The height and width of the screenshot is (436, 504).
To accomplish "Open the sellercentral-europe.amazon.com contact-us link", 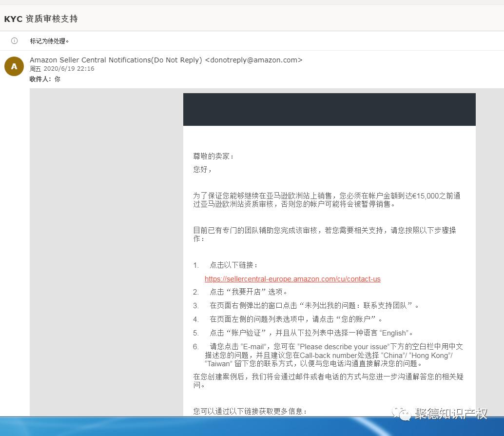I will (x=292, y=279).
